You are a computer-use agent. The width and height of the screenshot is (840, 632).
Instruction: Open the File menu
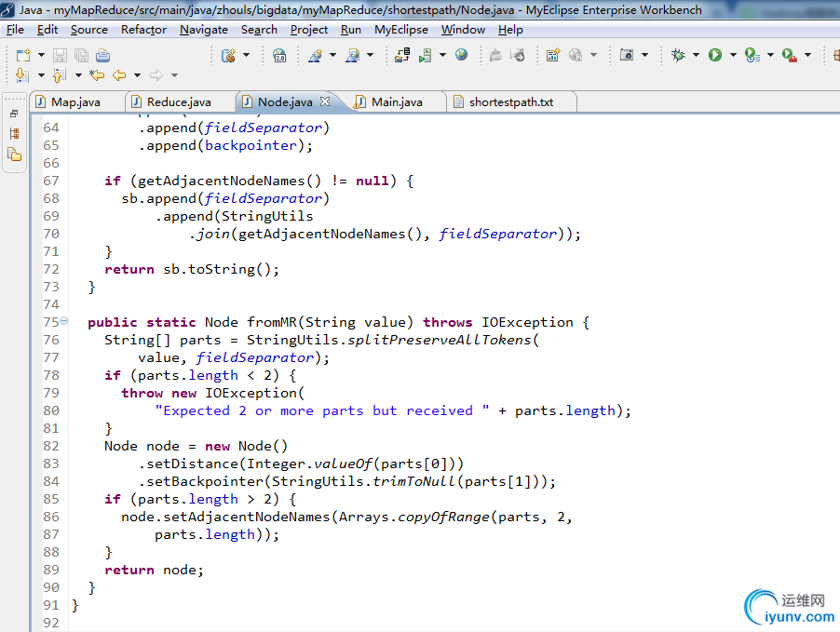(x=15, y=30)
